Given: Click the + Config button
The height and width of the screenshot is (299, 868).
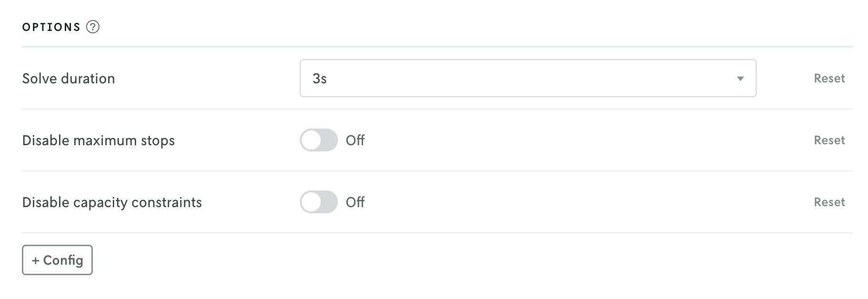Looking at the screenshot, I should click(x=57, y=260).
